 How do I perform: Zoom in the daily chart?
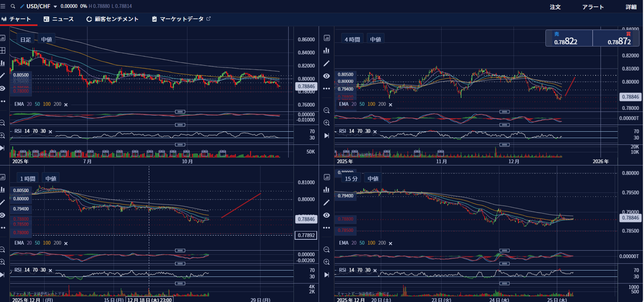tap(2, 135)
